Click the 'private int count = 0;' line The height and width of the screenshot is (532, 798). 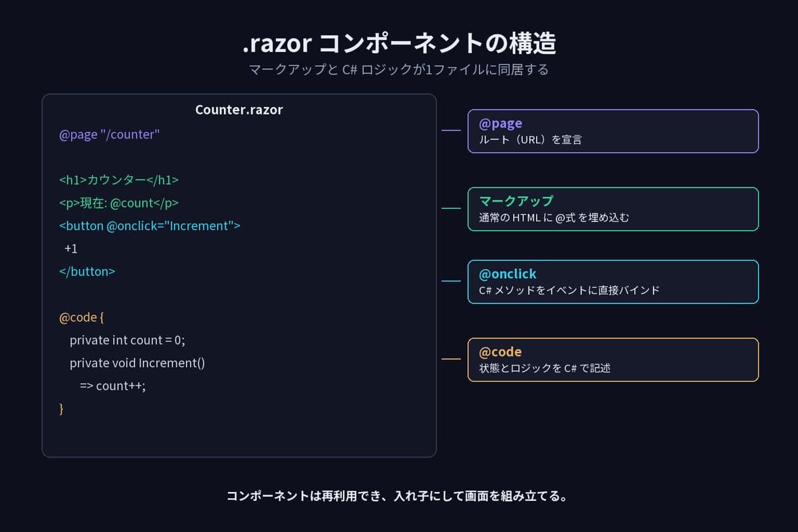(x=127, y=340)
